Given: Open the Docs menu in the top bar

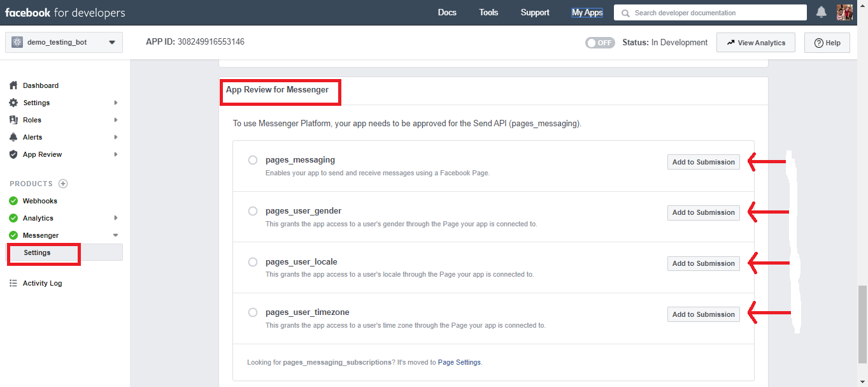Looking at the screenshot, I should click(x=447, y=12).
